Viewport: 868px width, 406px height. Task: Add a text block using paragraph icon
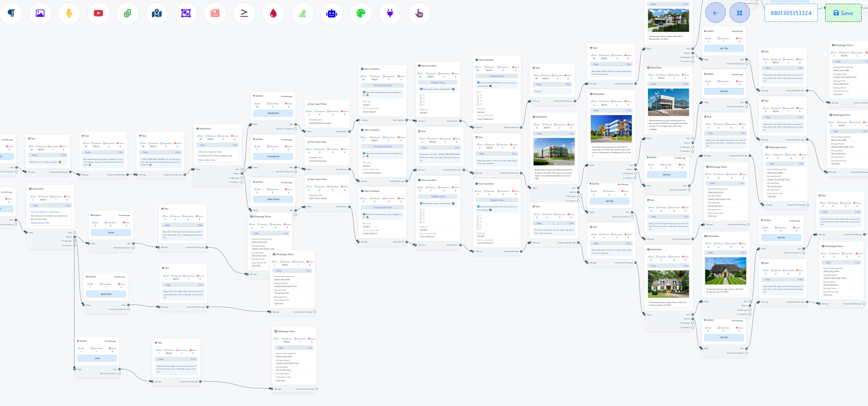[x=11, y=13]
